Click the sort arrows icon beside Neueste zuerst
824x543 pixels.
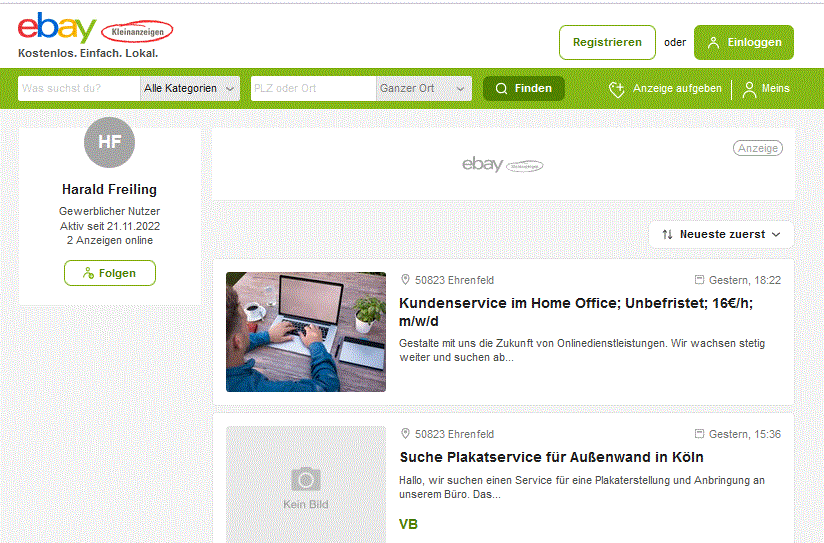pyautogui.click(x=667, y=234)
